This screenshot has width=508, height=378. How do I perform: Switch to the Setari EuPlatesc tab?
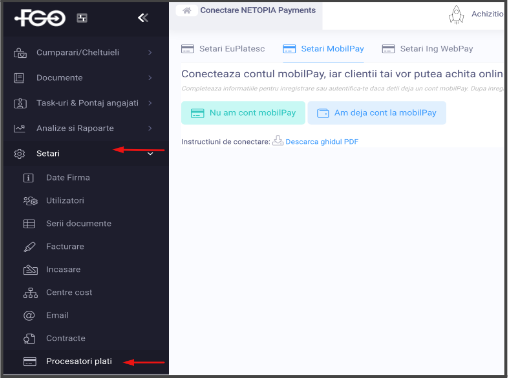coord(223,49)
